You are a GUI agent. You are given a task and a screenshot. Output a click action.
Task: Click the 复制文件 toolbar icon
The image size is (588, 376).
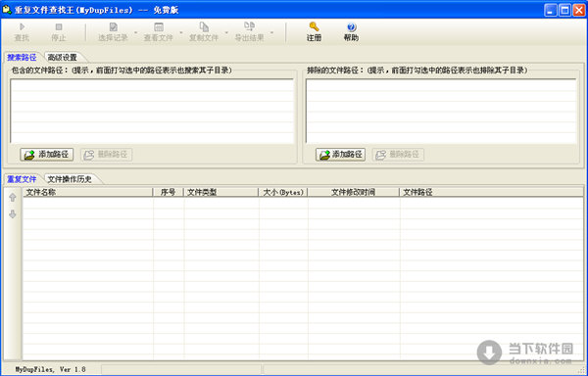coord(204,27)
